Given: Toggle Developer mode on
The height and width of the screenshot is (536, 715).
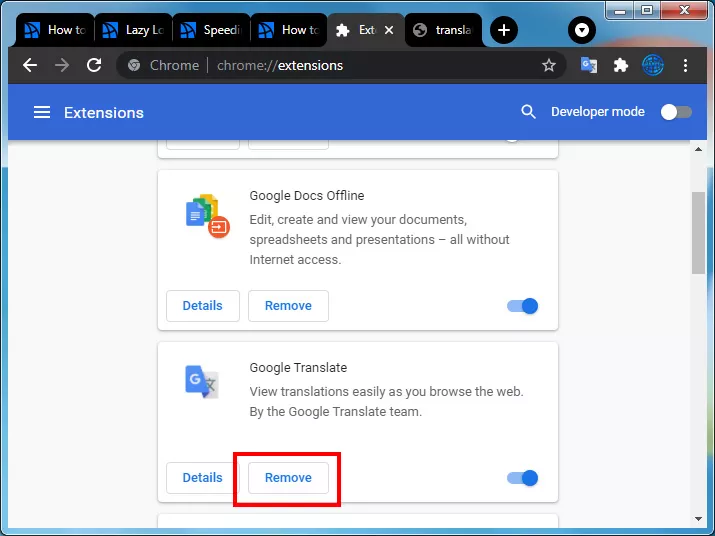Looking at the screenshot, I should (x=676, y=112).
